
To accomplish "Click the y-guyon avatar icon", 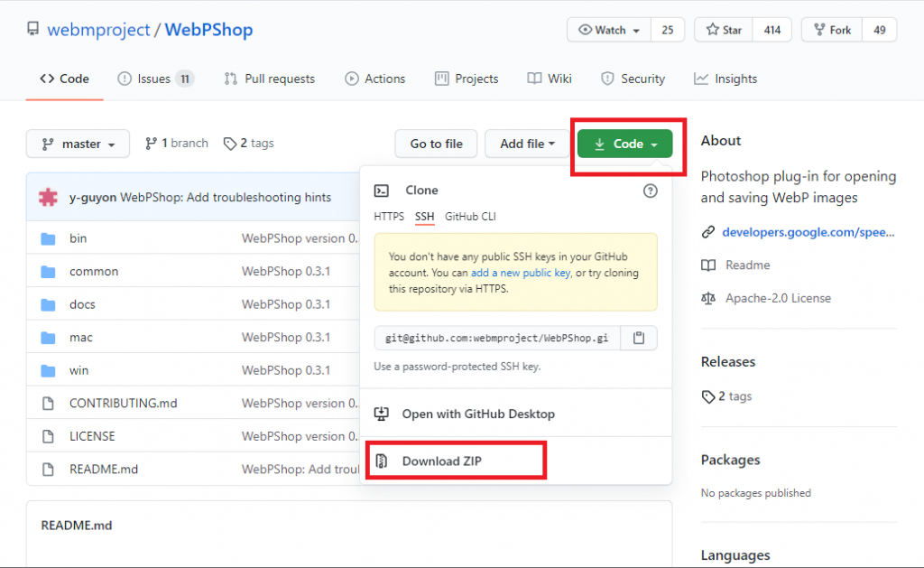I will pyautogui.click(x=49, y=197).
